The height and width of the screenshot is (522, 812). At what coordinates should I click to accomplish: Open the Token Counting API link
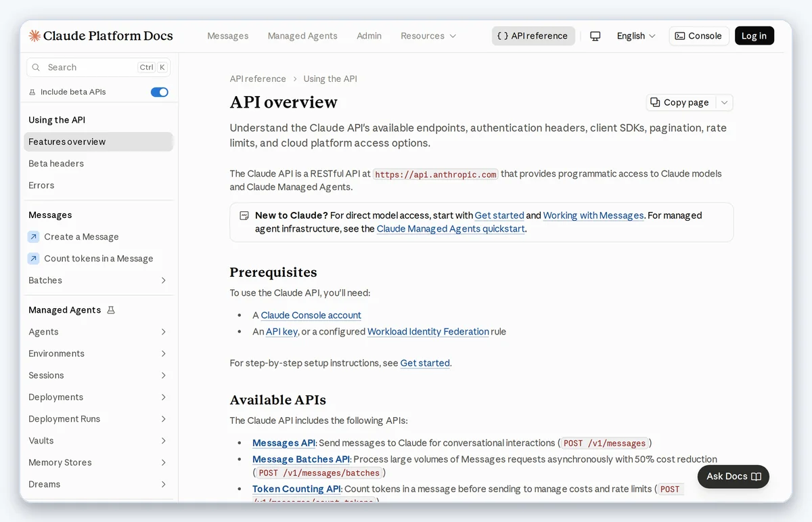(x=297, y=489)
